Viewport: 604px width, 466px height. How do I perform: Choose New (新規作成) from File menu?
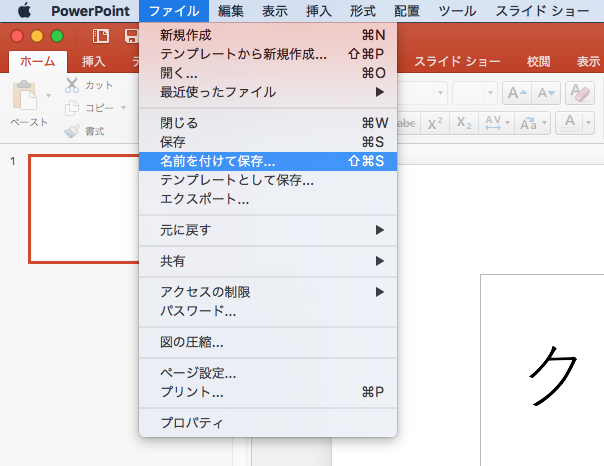pyautogui.click(x=268, y=35)
